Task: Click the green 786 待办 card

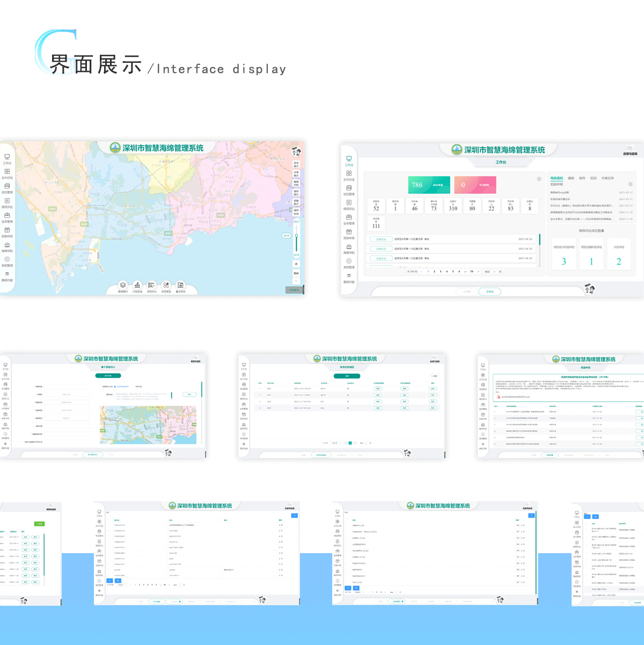Action: tap(429, 185)
